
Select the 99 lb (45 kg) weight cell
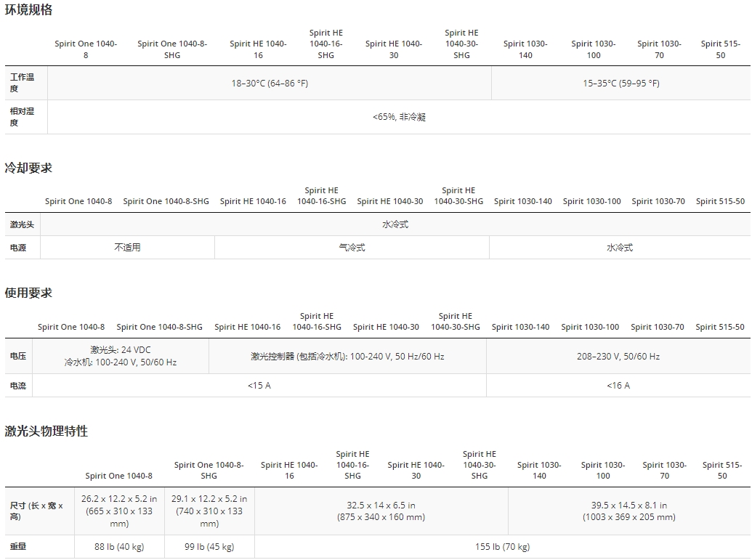[209, 547]
